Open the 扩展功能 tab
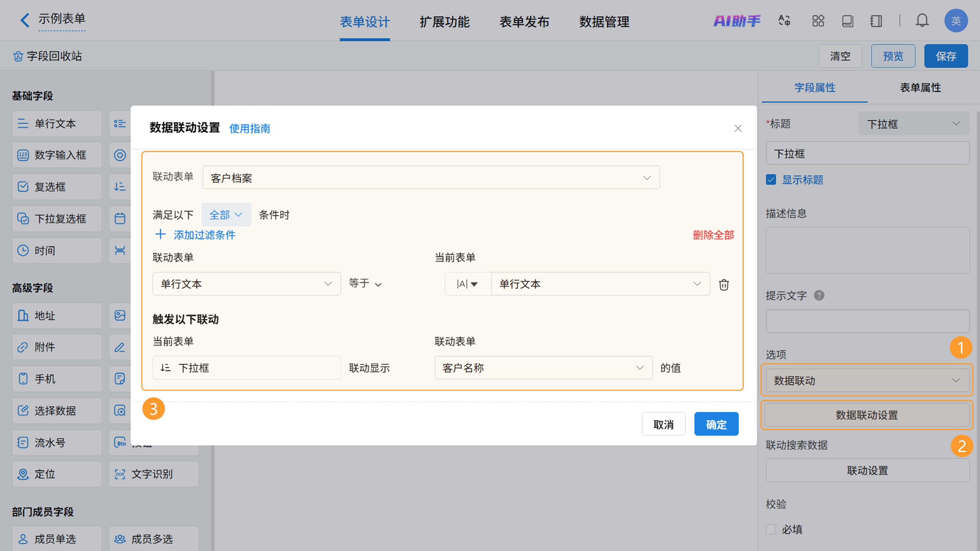 (444, 22)
